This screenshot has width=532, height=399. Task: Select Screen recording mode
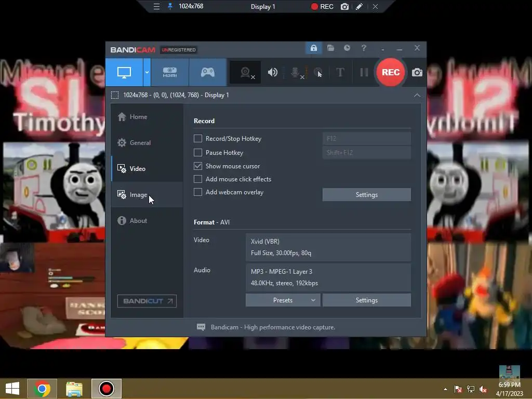[124, 72]
